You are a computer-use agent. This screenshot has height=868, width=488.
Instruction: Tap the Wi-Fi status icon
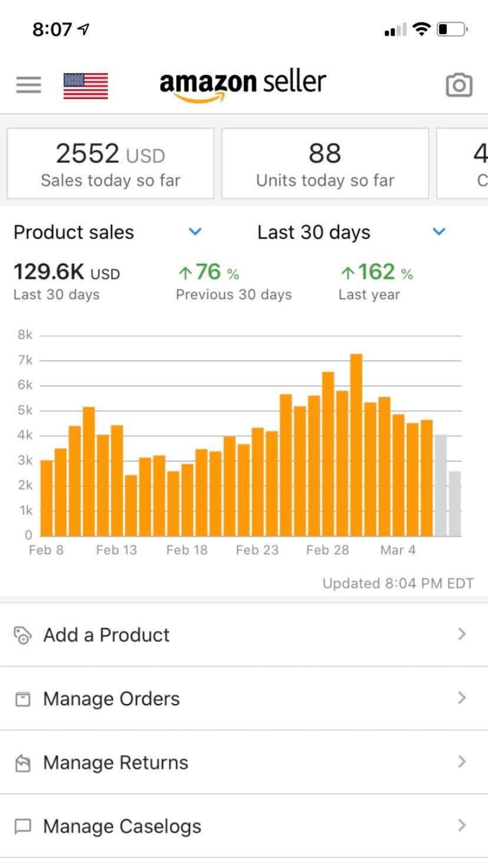(421, 29)
